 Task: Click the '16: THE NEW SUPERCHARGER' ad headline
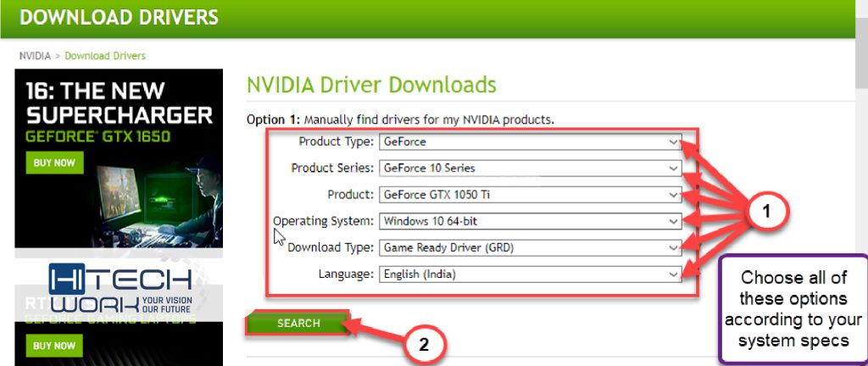[x=120, y=103]
